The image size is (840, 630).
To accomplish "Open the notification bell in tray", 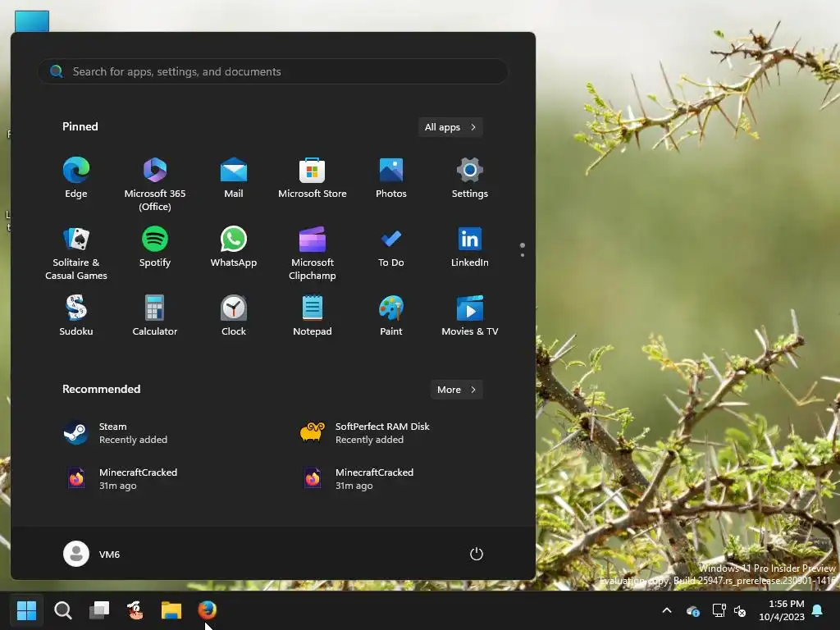I will (x=818, y=610).
